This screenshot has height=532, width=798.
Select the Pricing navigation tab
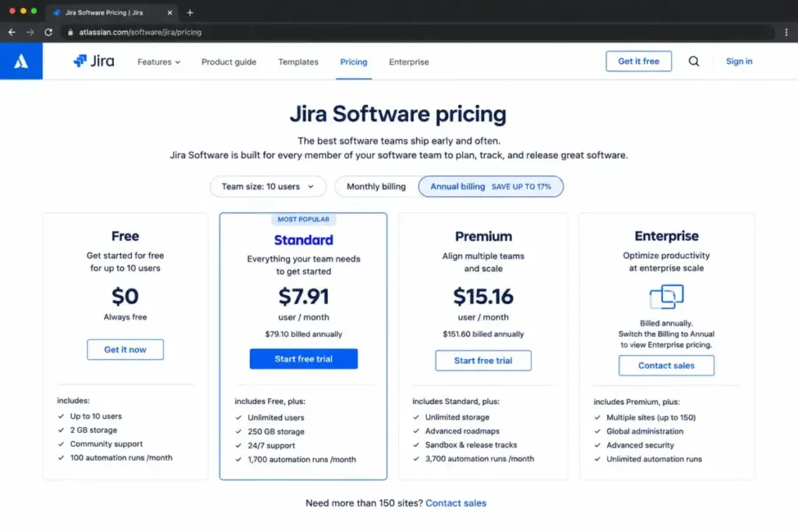coord(354,62)
